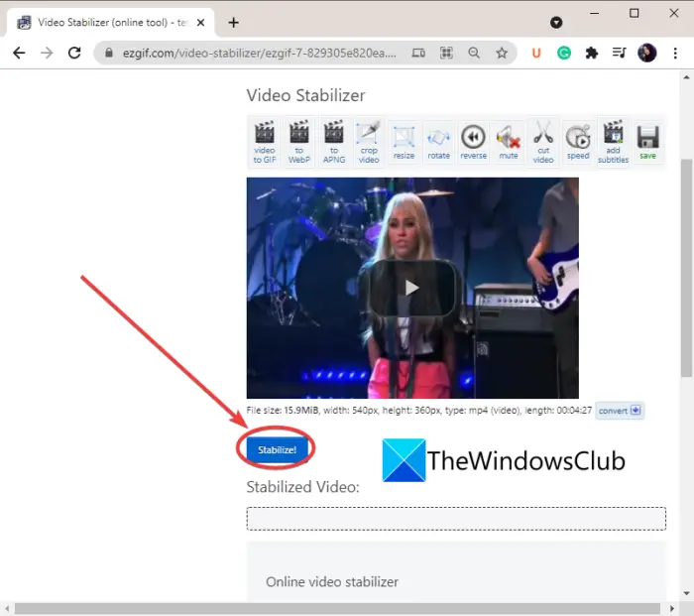Click the reverse video icon
Screen dimensions: 694x616
[x=473, y=142]
